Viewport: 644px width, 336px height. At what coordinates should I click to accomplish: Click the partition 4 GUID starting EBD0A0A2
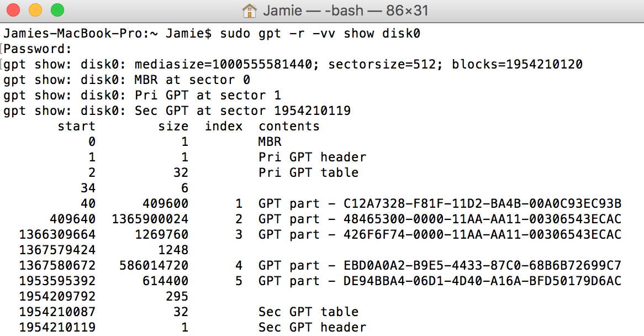482,265
